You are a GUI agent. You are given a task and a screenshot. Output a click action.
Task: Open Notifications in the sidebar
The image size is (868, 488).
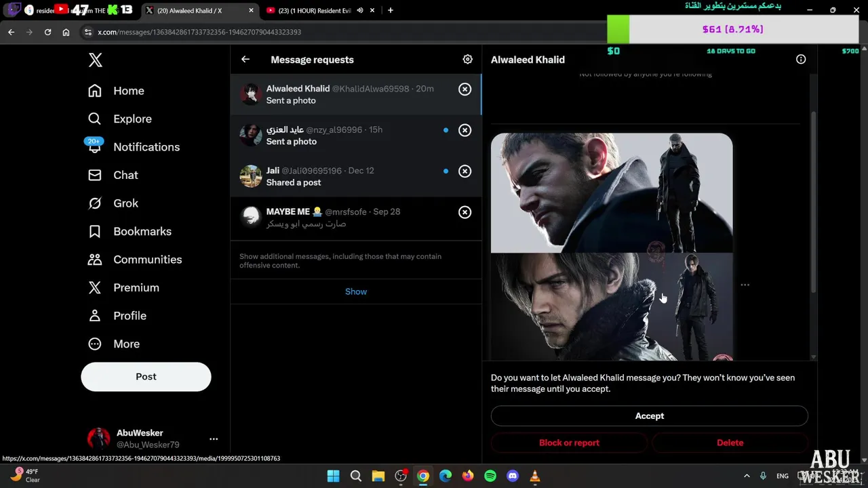click(x=134, y=147)
